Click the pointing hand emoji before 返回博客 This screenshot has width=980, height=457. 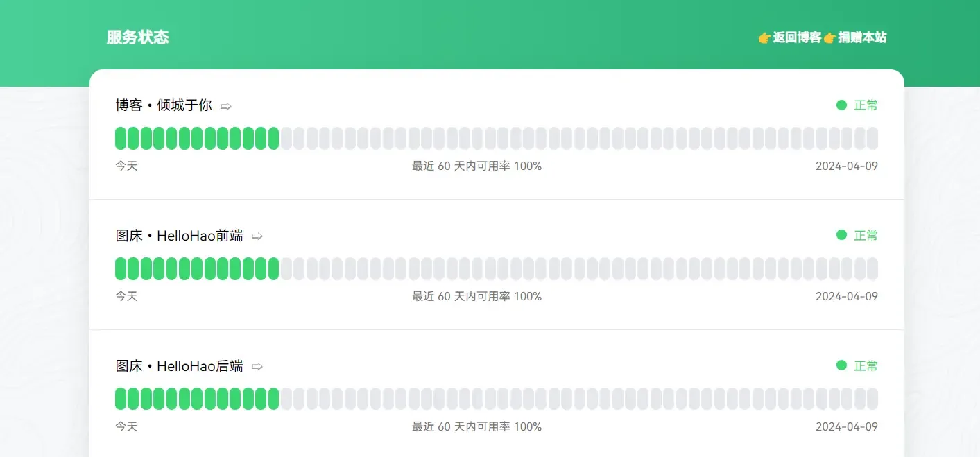pyautogui.click(x=764, y=37)
